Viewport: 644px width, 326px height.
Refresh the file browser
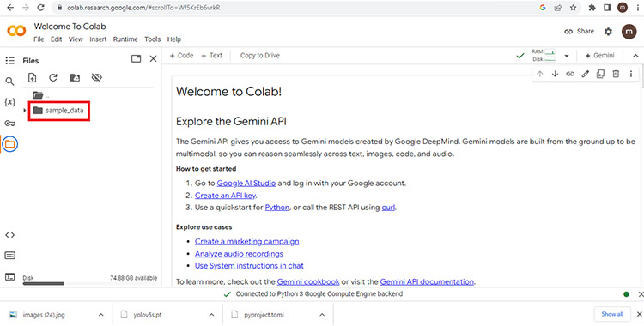[53, 77]
